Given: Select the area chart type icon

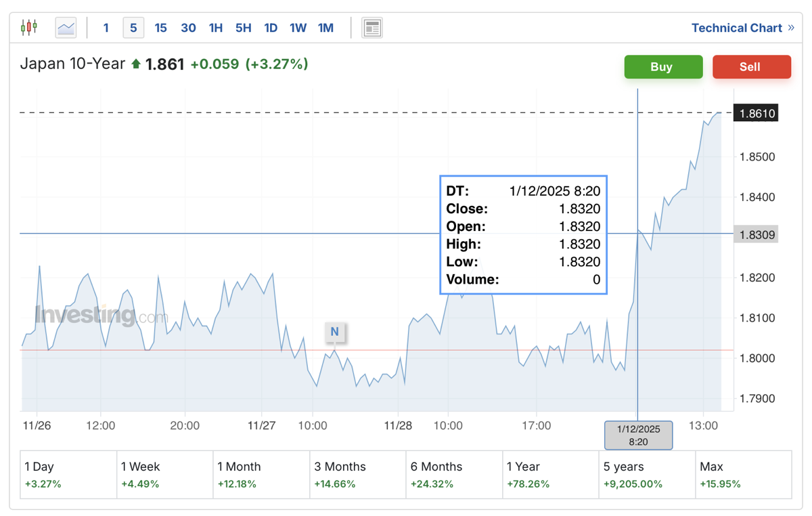Looking at the screenshot, I should point(66,28).
